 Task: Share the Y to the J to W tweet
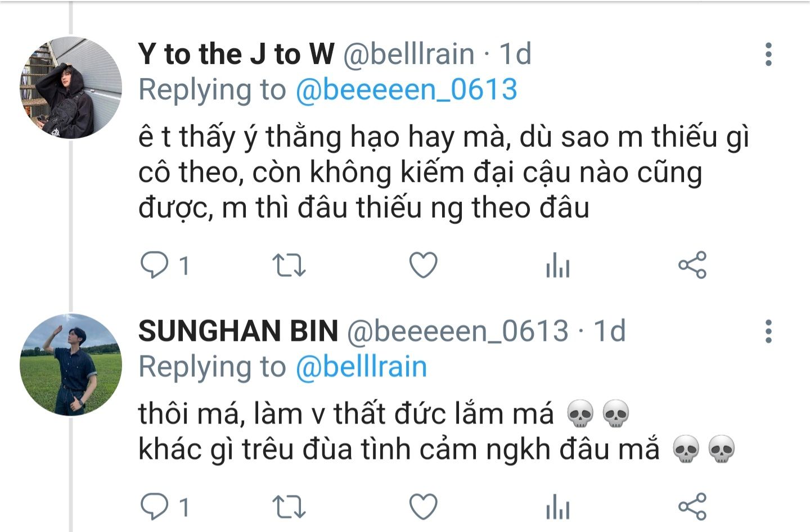pos(692,265)
